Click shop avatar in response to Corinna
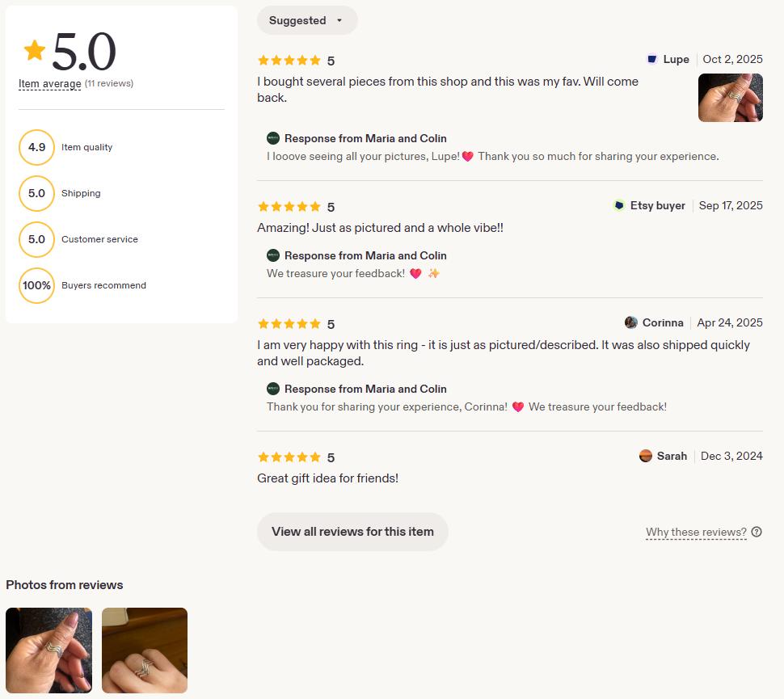The height and width of the screenshot is (699, 784). click(273, 389)
